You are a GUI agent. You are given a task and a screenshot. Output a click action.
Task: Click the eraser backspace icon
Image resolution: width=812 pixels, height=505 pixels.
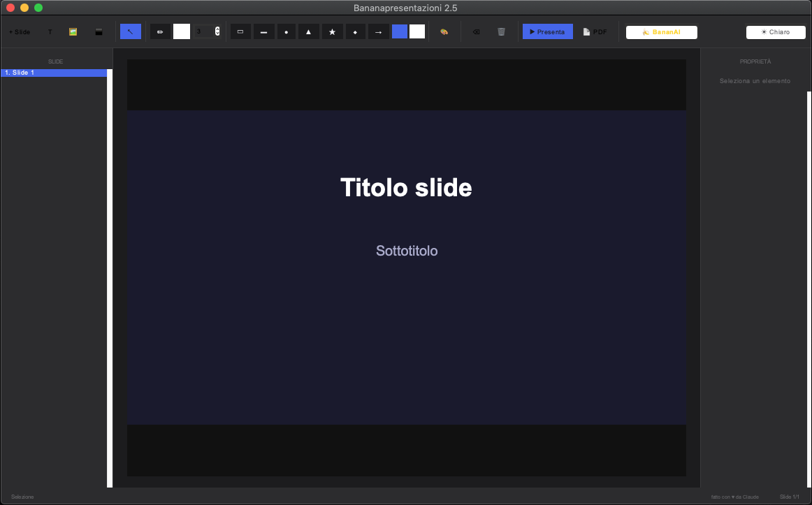(x=477, y=31)
